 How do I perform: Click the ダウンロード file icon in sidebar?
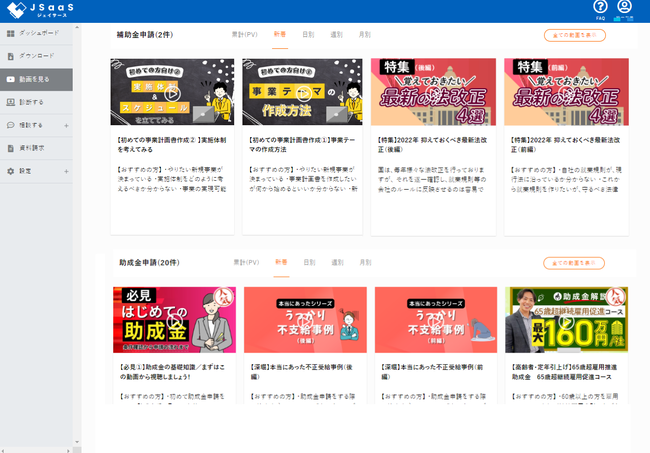tap(10, 56)
